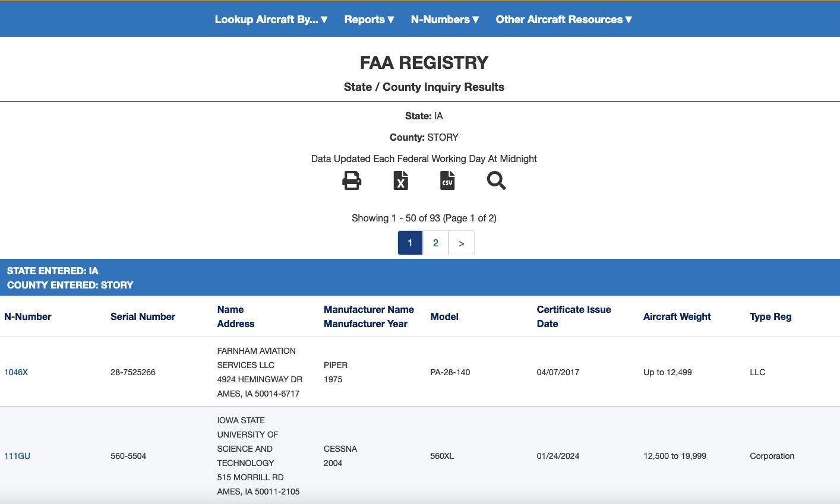This screenshot has width=840, height=504.
Task: Advance to next page with arrow
Action: tap(462, 243)
